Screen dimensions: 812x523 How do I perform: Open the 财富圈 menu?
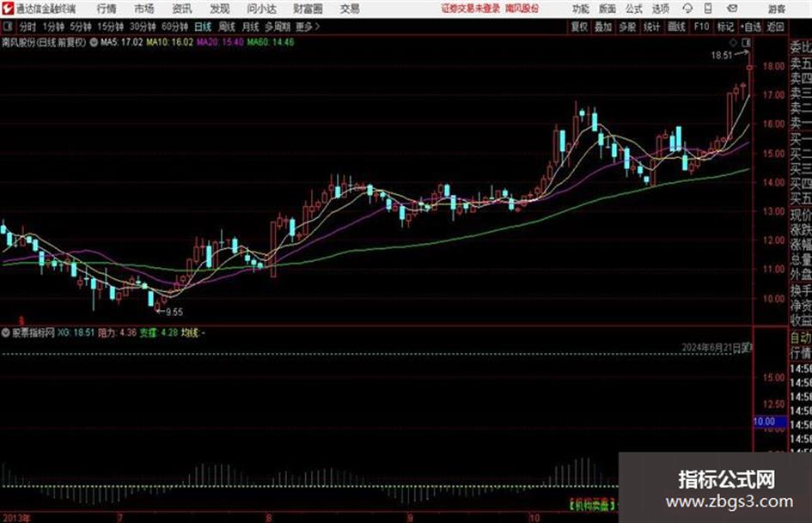pyautogui.click(x=308, y=9)
